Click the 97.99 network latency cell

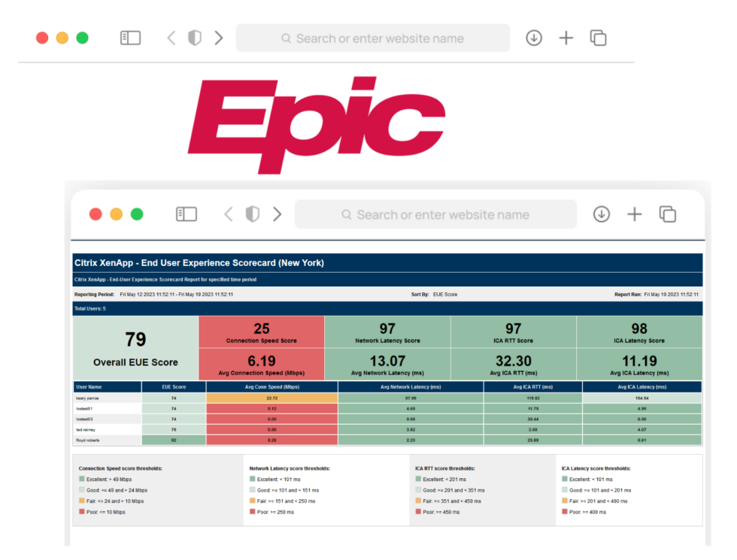point(411,398)
